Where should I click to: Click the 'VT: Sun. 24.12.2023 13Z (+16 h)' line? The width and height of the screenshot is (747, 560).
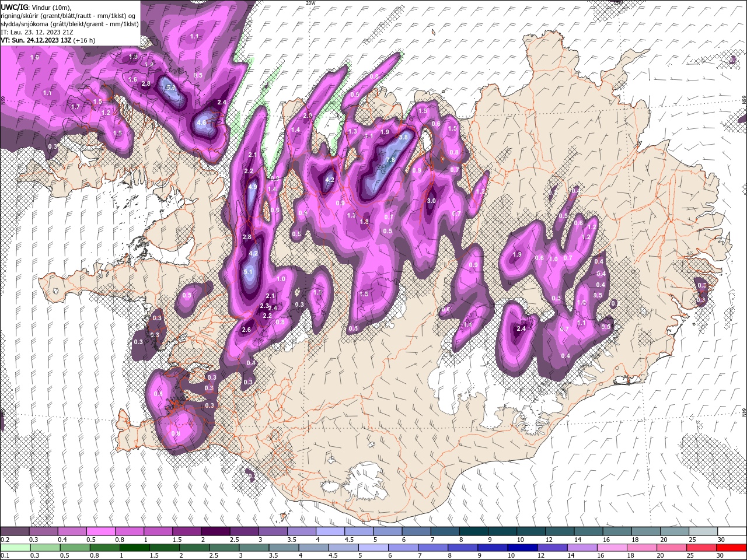pyautogui.click(x=48, y=41)
